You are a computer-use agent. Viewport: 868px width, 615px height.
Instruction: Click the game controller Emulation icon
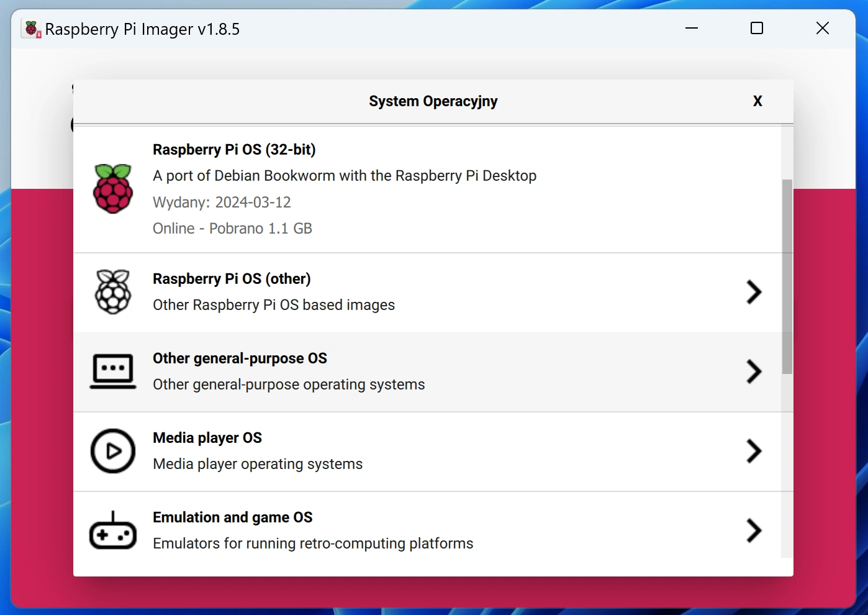[x=113, y=531]
